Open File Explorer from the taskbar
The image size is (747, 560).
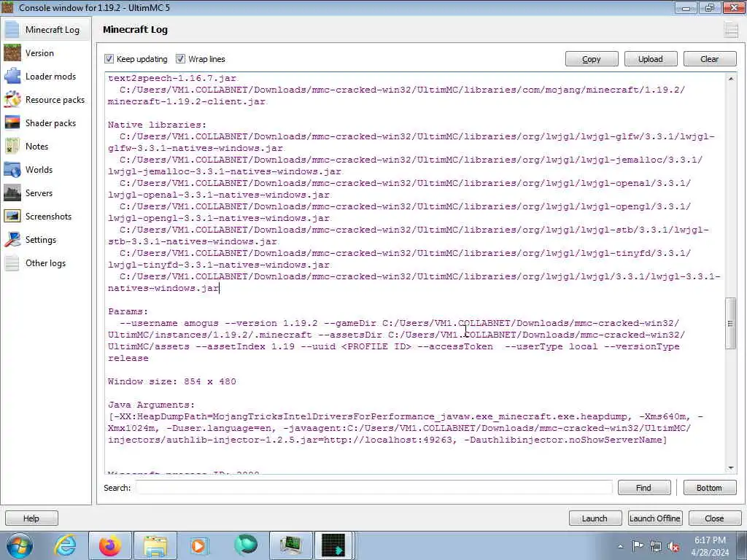click(x=155, y=545)
